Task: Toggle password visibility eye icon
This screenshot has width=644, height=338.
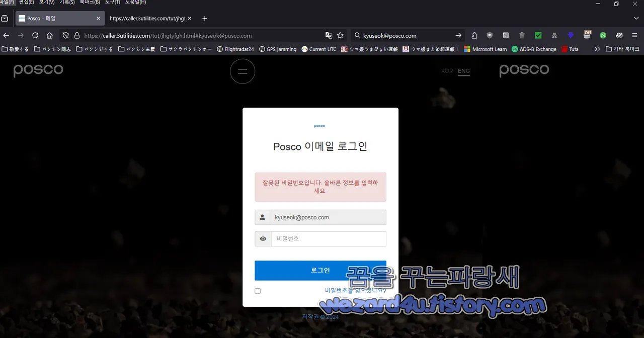Action: (x=263, y=239)
